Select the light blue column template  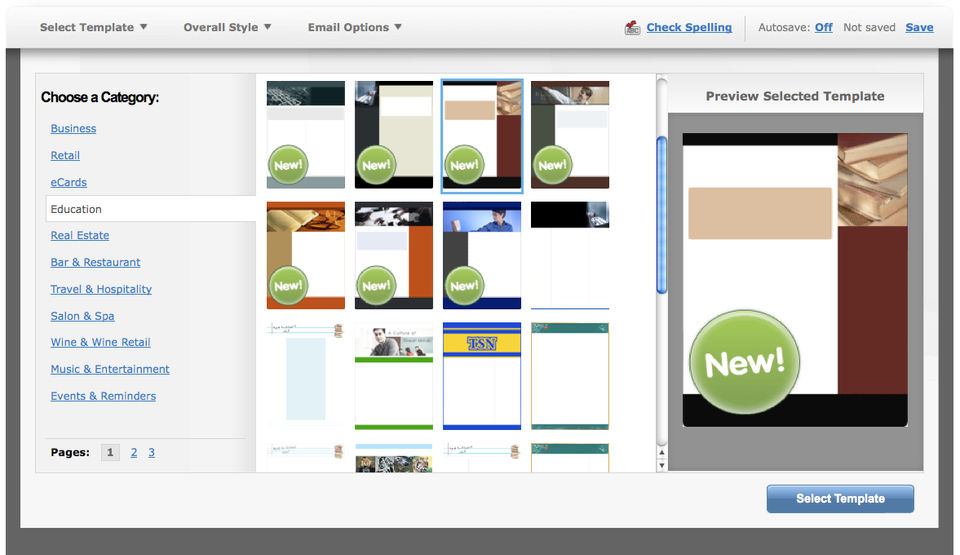[306, 376]
